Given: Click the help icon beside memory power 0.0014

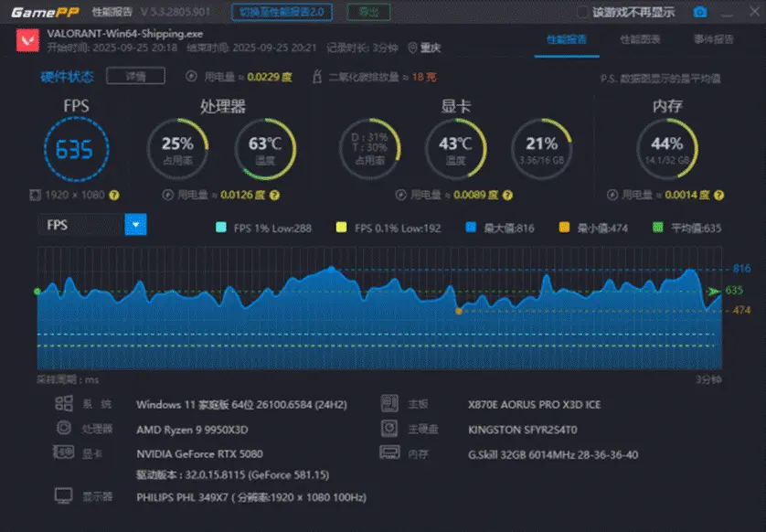Looking at the screenshot, I should click(x=718, y=195).
